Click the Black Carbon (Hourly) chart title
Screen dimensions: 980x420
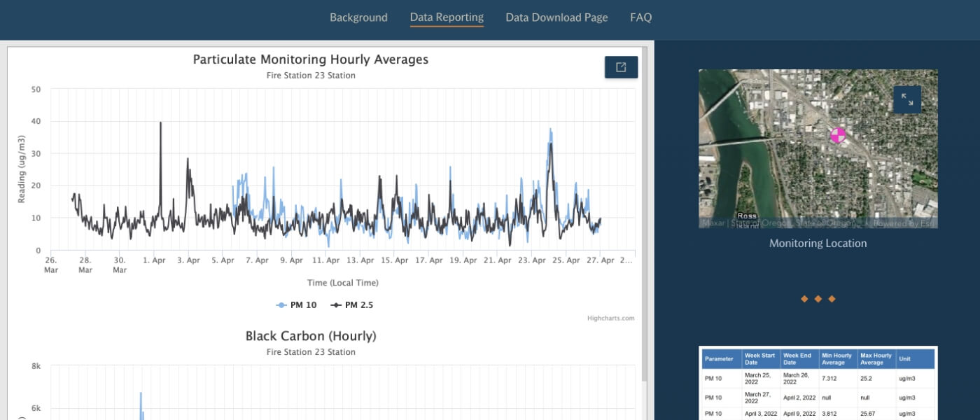click(x=311, y=336)
